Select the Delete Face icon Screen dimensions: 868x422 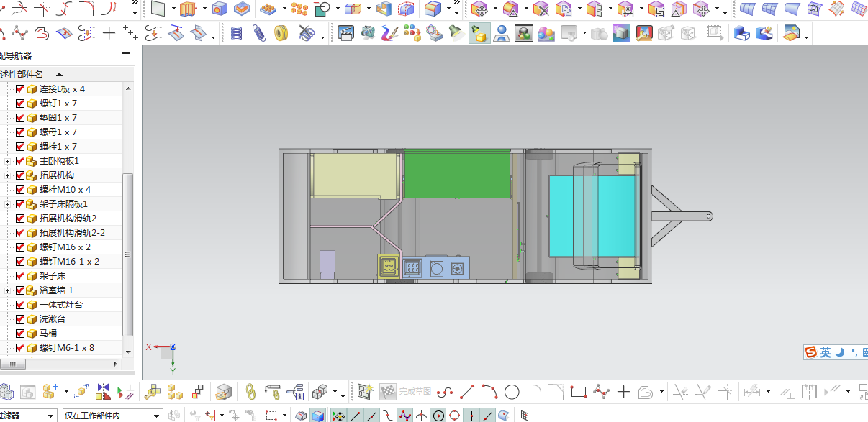(x=541, y=9)
